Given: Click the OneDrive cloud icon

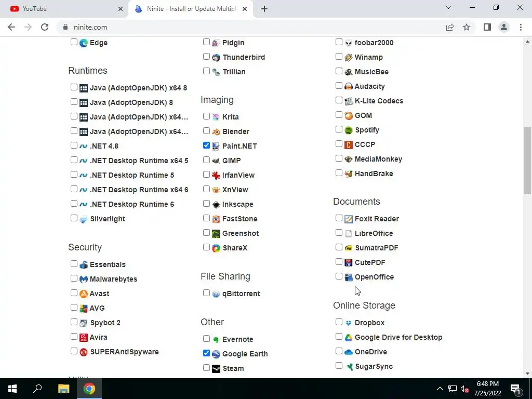Looking at the screenshot, I should [349, 352].
